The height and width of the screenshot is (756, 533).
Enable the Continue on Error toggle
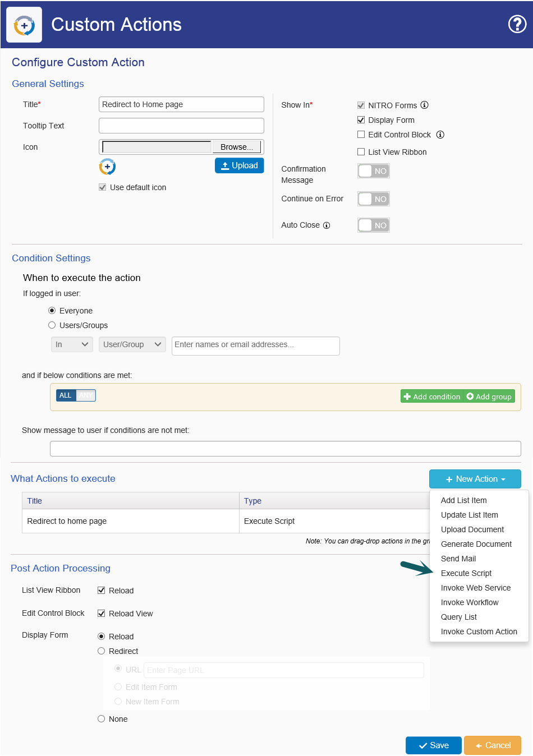373,199
